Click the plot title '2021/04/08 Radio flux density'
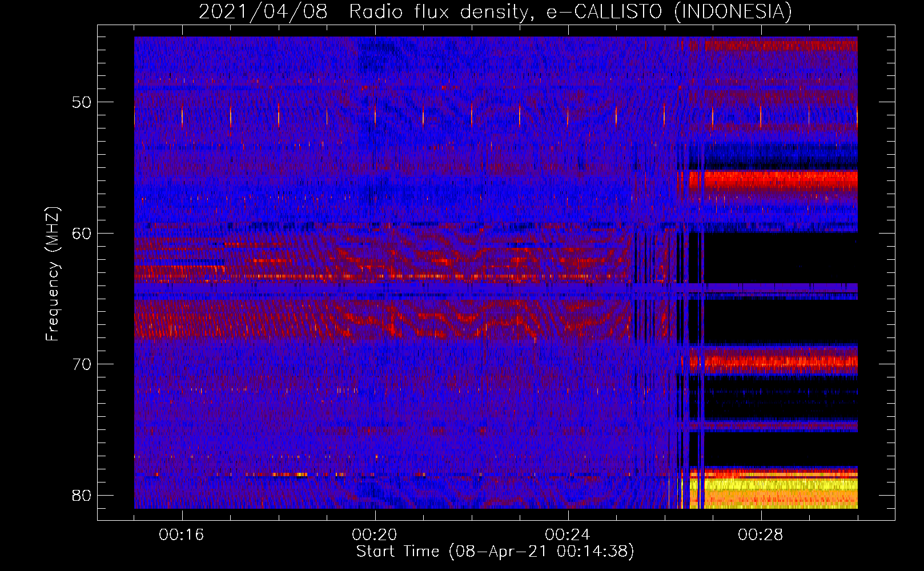Viewport: 924px width, 571px height. pos(495,11)
